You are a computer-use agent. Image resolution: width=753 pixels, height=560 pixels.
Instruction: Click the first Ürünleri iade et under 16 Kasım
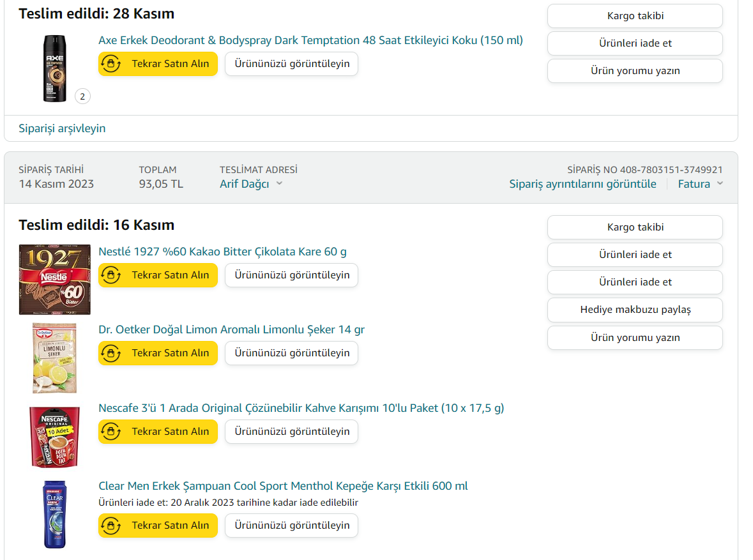[x=635, y=255]
